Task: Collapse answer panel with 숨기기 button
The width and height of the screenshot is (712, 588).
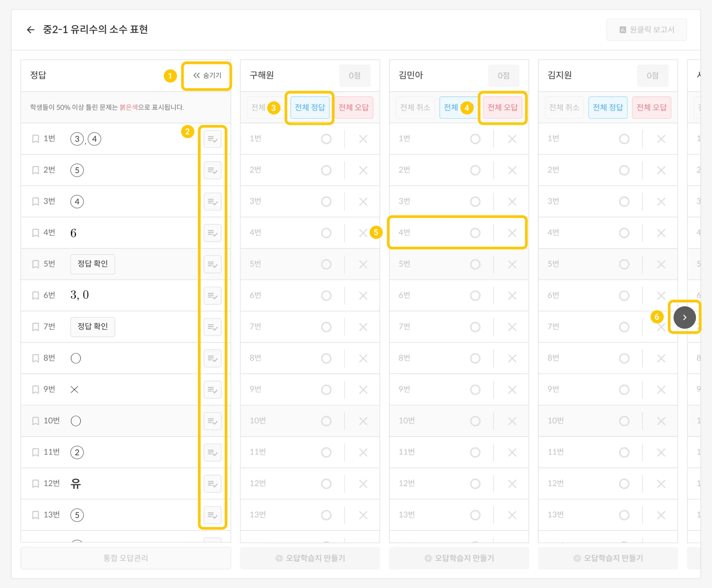Action: 207,75
